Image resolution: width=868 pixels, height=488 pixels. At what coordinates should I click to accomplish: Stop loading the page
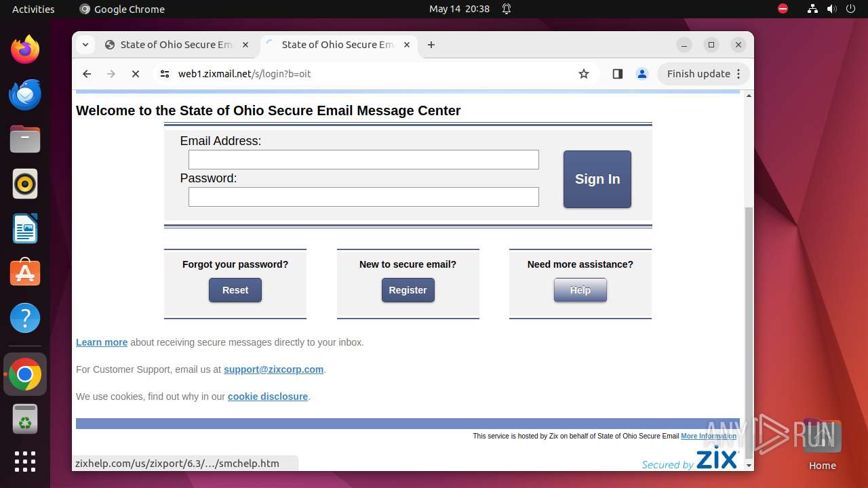click(x=136, y=74)
